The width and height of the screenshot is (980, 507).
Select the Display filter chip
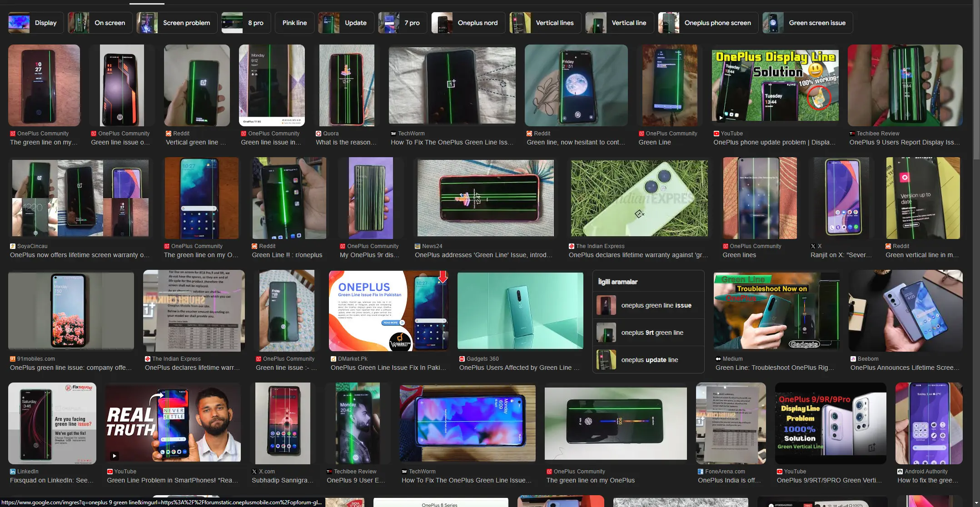click(x=36, y=23)
